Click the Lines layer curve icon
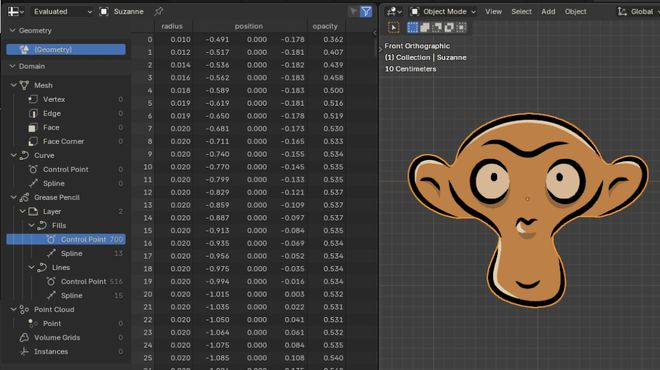 [42, 267]
